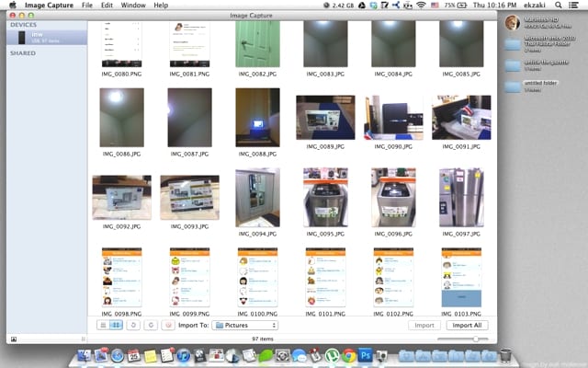Select thumbnail IMG_0090.JPG
Viewport: 588px width, 368px height.
[393, 118]
